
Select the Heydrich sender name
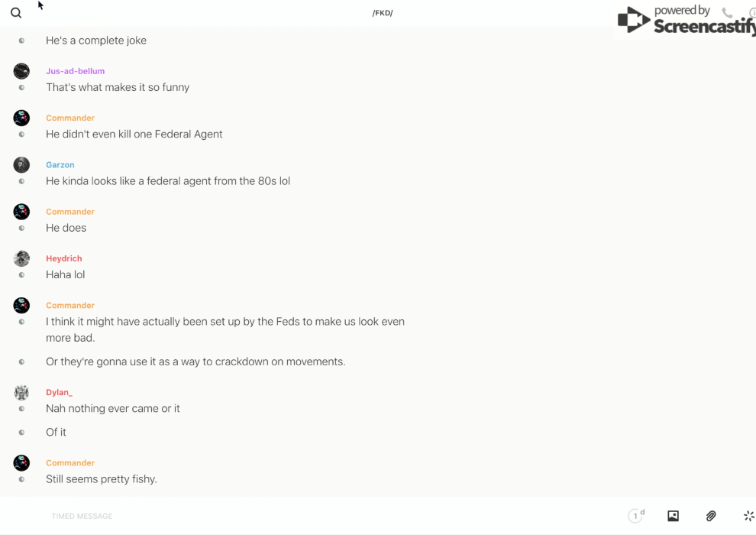[64, 258]
